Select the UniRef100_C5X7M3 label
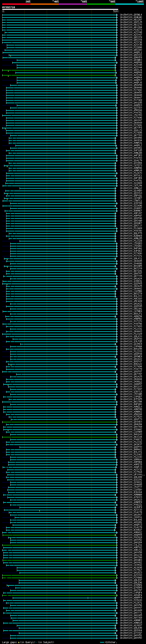The image size is (146, 644). 131,116
